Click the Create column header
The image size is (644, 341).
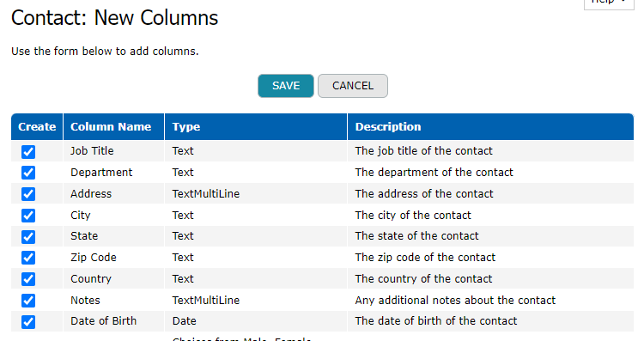(37, 126)
